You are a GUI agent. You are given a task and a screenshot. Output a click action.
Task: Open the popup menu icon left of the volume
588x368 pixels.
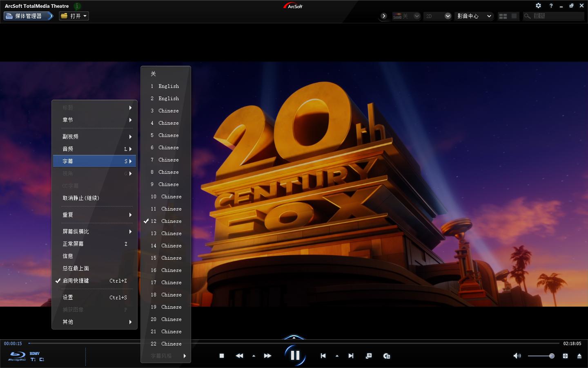click(x=387, y=356)
